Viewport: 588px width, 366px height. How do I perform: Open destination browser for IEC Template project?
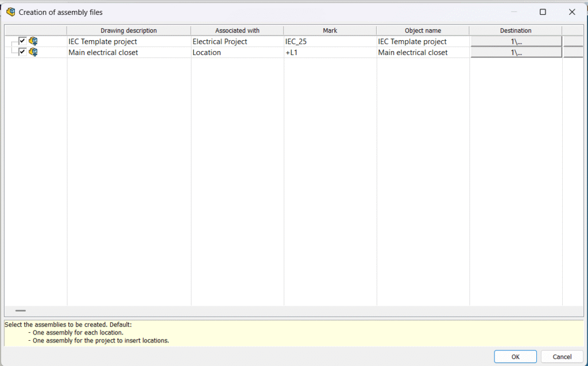[x=516, y=41]
